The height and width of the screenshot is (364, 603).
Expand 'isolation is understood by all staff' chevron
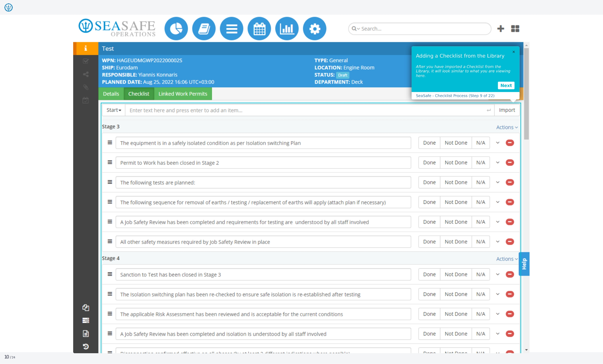click(x=498, y=334)
